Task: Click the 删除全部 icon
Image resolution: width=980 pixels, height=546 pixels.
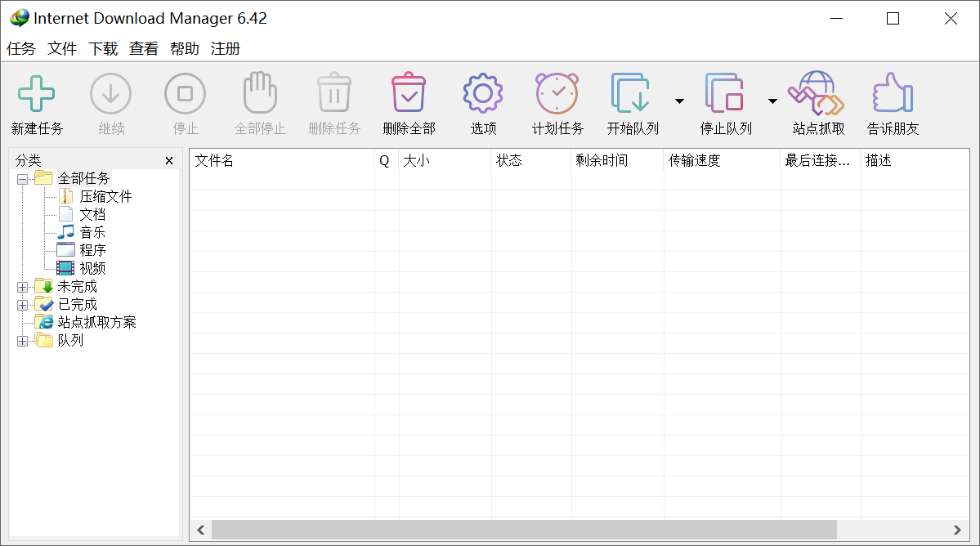Action: click(x=409, y=93)
